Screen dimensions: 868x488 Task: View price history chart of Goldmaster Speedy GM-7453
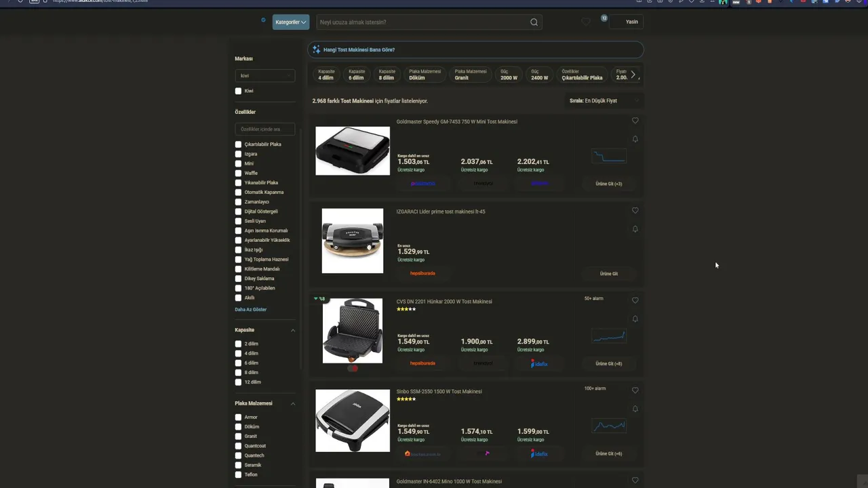(x=609, y=157)
